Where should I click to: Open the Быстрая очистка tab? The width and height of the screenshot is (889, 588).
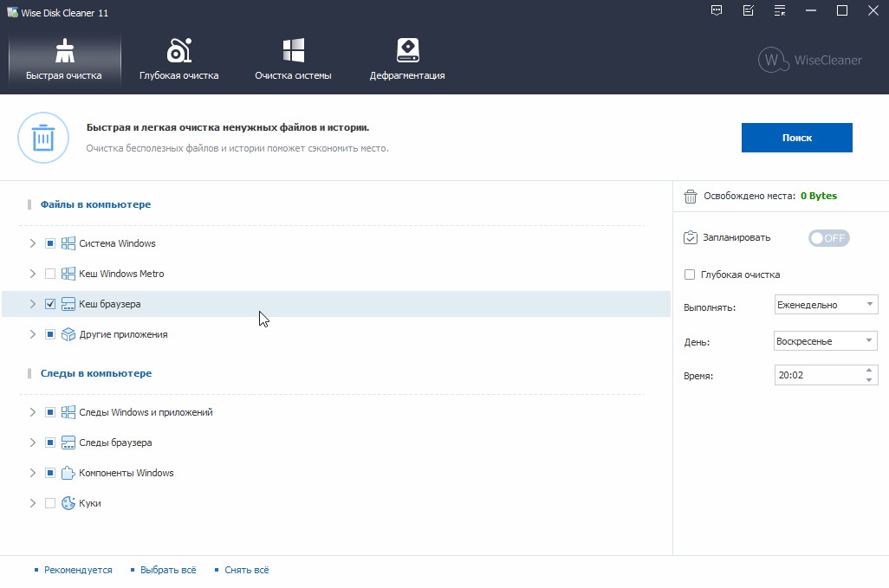coord(64,61)
